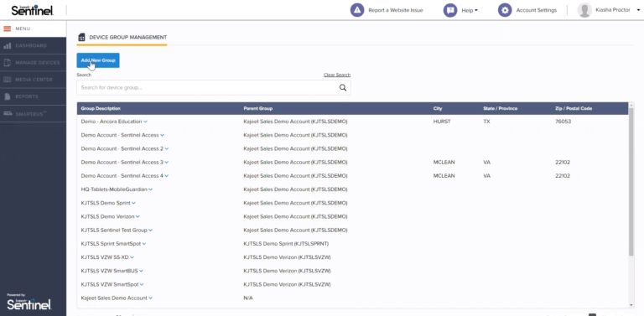Expand the Demo Account - Sentinel Access 3 chevron
This screenshot has width=644, height=316.
(x=167, y=162)
